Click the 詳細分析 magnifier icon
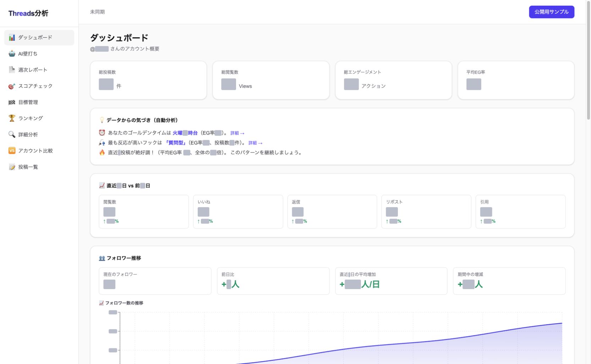The image size is (591, 364). pyautogui.click(x=12, y=134)
